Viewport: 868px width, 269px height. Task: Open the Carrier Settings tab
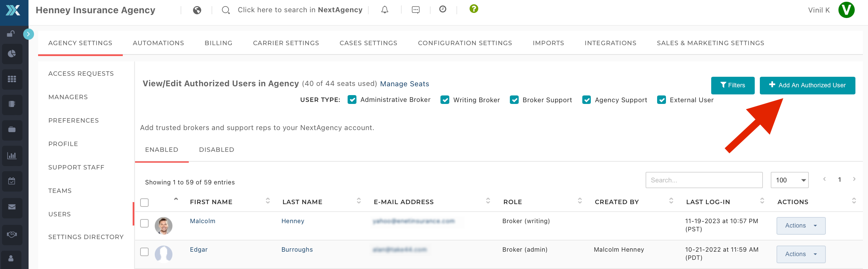[x=286, y=43]
